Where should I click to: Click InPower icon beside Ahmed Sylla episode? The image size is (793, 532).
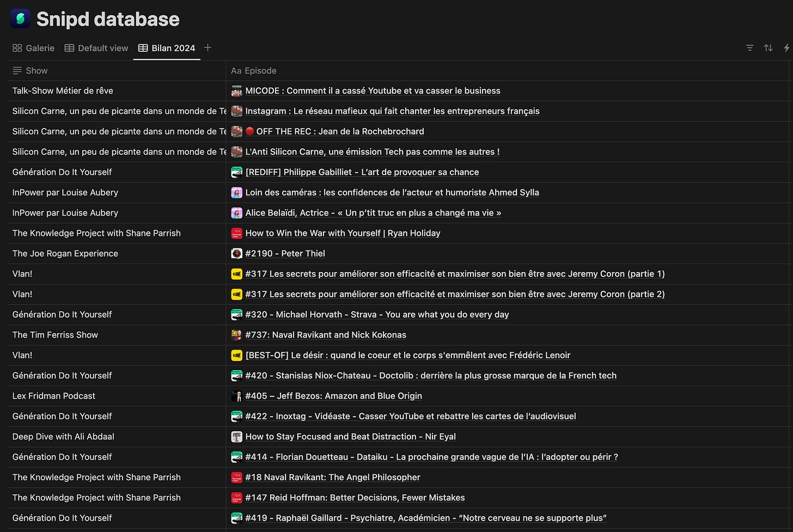[x=236, y=192]
